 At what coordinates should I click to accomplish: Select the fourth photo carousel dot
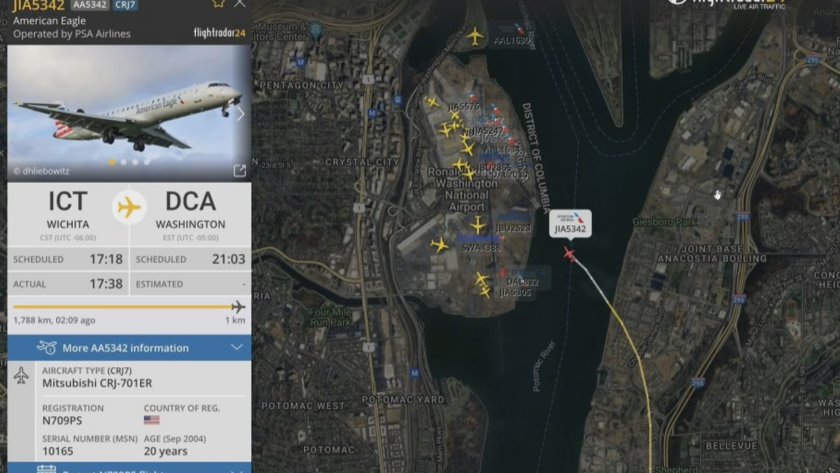tap(146, 162)
